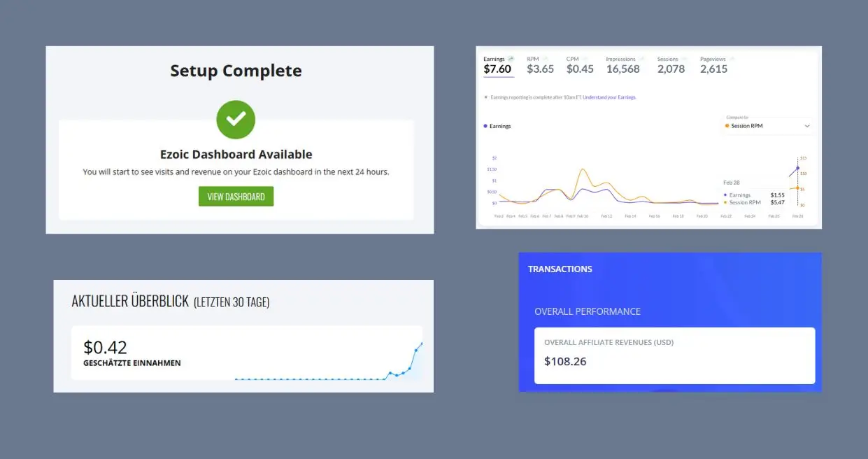Viewport: 868px width, 459px height.
Task: Show the Impressions metric tab
Action: (622, 66)
